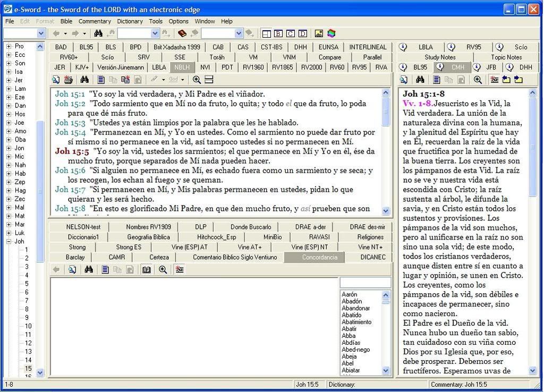
Task: Click print preview icon in Bible pane toolbar
Action: 56,80
